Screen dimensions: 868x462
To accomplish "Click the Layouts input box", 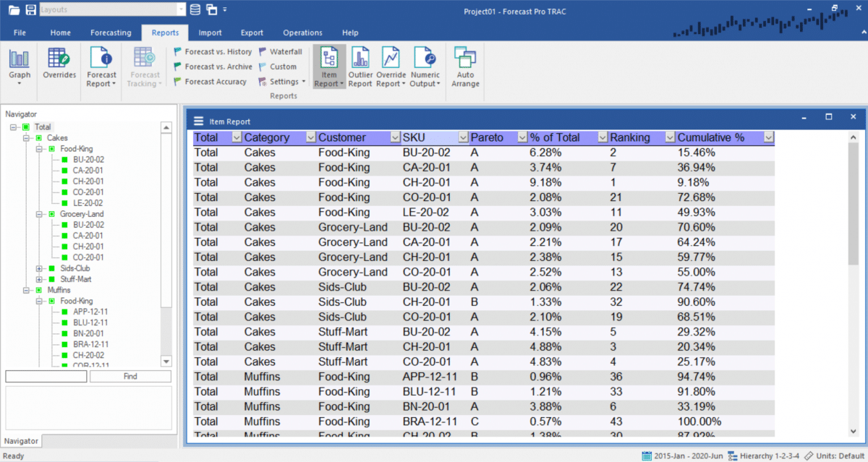I will coord(109,9).
